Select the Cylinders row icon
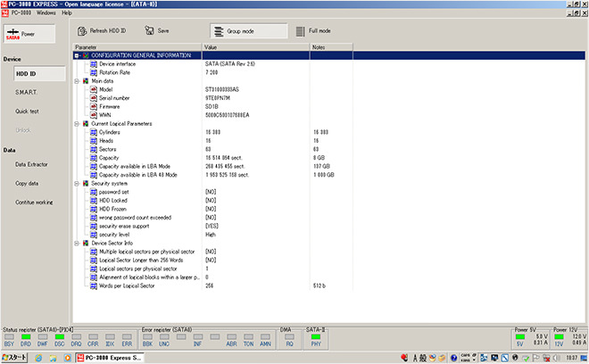This screenshot has width=589, height=364. [x=94, y=132]
